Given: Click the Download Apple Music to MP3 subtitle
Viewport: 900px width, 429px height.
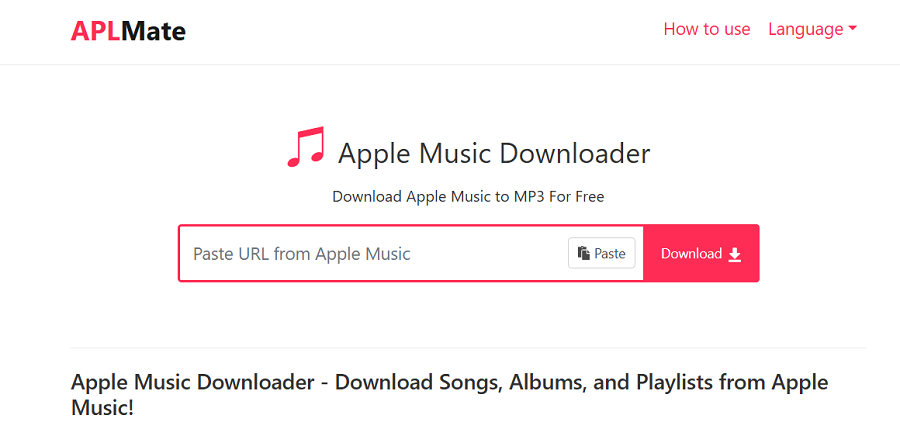Looking at the screenshot, I should tap(468, 196).
